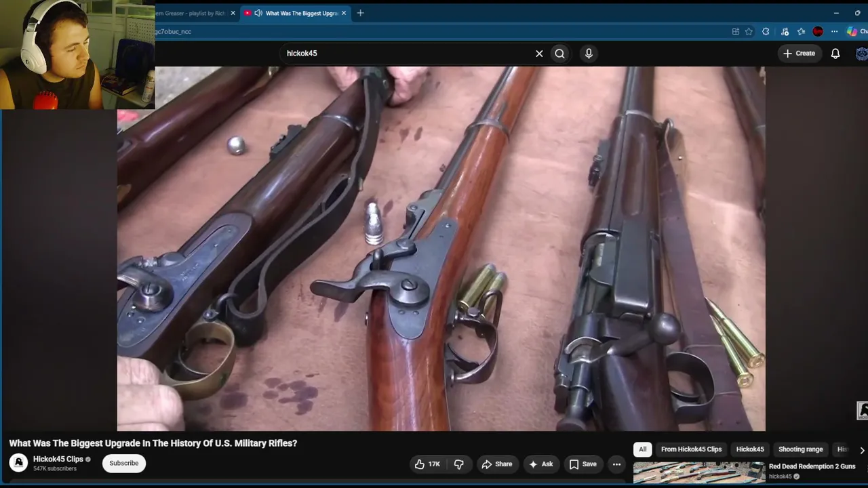
Task: Subscribe to Hickok45 Clips
Action: pos(124,464)
